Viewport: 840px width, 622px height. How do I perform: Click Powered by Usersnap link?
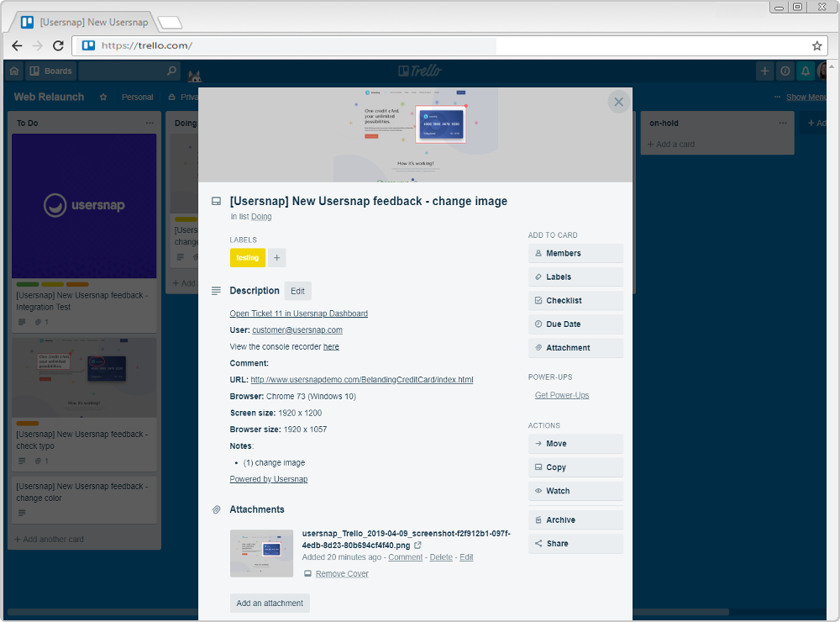pyautogui.click(x=269, y=479)
